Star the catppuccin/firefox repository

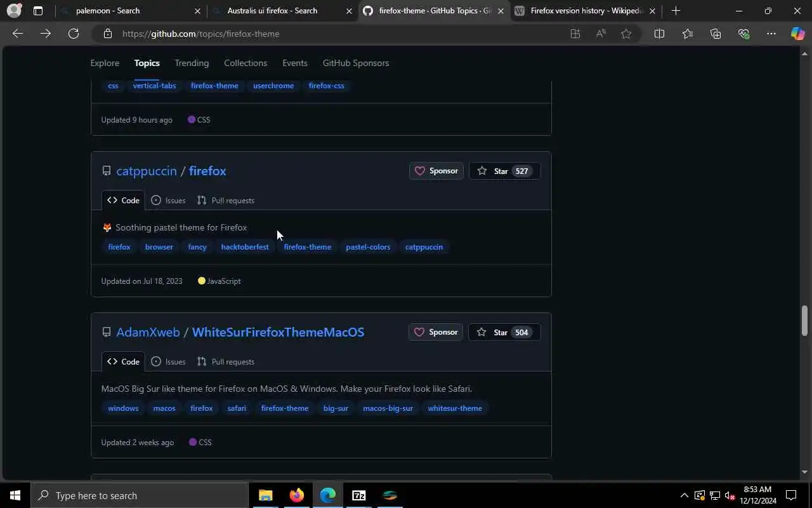[504, 171]
